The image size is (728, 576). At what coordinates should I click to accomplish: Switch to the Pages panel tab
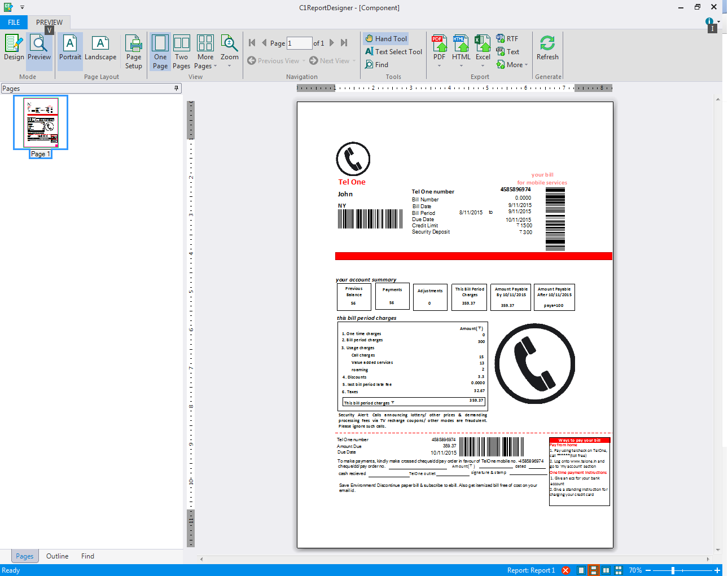[24, 556]
